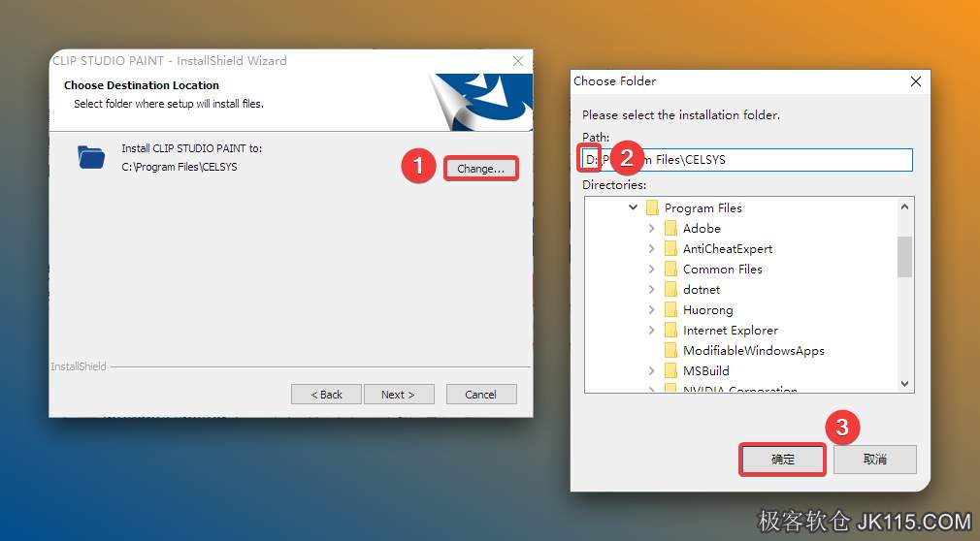Select the AntiCheatExpert directory
Viewport: 980px width, 541px height.
[x=728, y=248]
